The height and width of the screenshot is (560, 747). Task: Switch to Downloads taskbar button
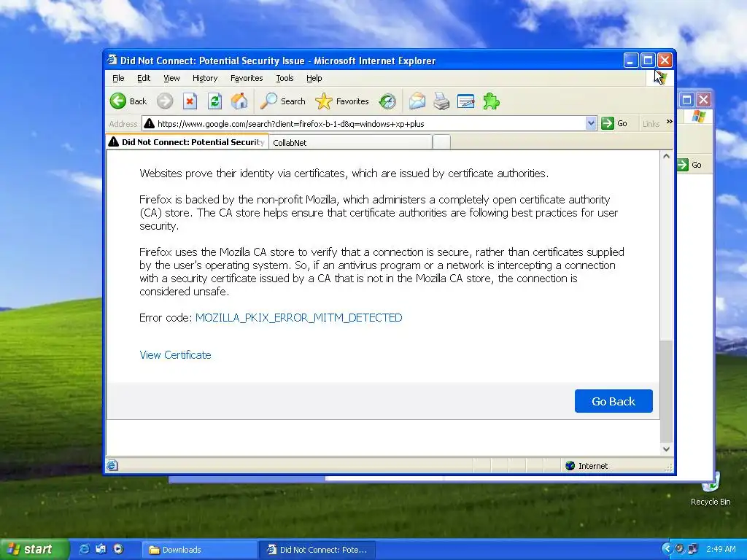200,550
